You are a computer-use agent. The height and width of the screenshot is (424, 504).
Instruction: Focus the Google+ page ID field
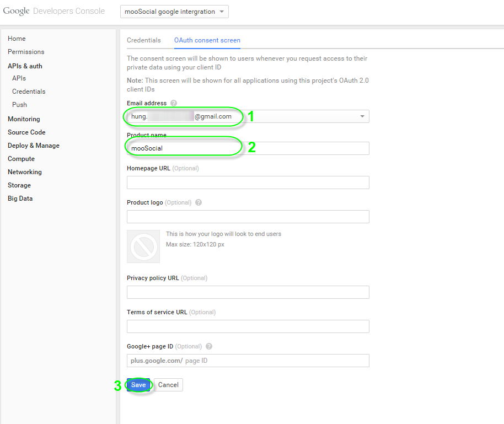(x=248, y=361)
